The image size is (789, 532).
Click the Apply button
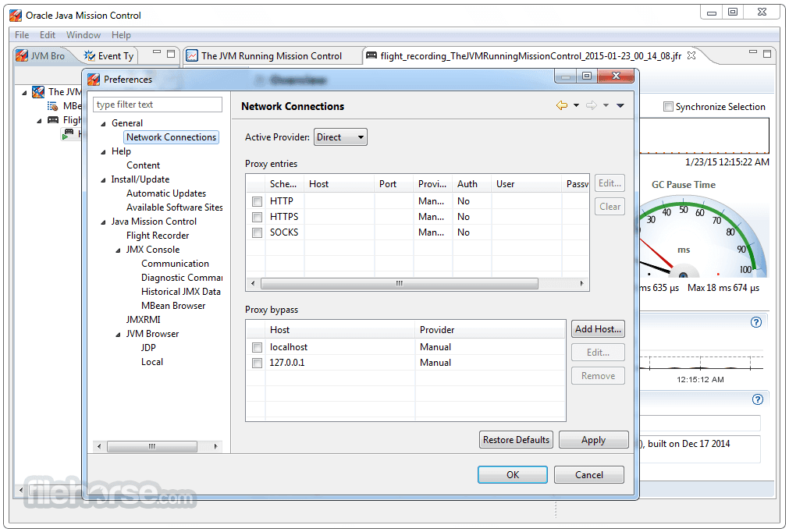point(594,439)
